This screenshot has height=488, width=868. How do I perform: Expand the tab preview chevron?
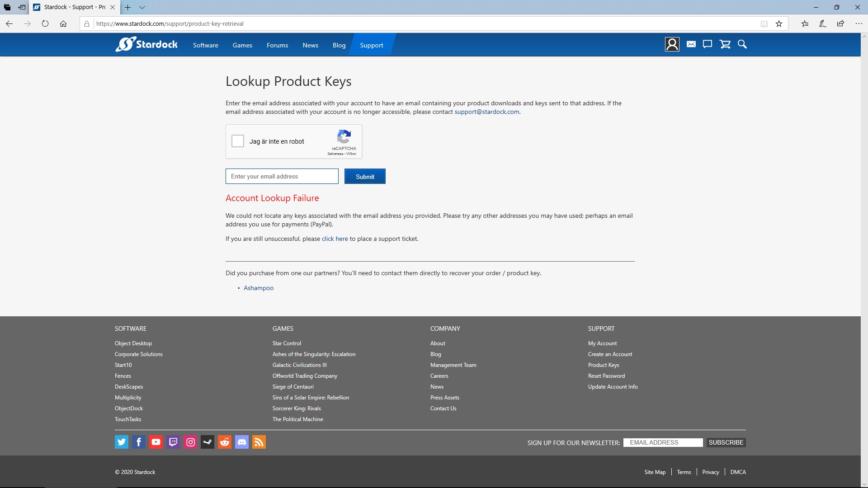tap(142, 7)
